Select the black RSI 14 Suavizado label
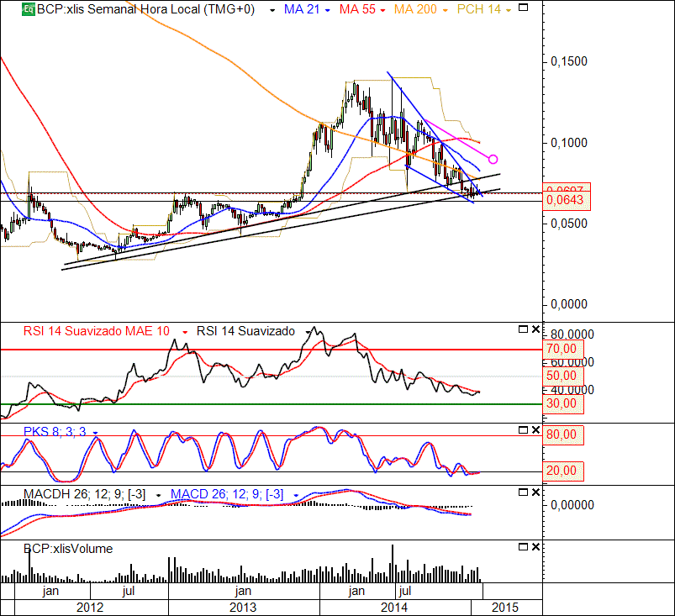The width and height of the screenshot is (675, 616). (245, 331)
